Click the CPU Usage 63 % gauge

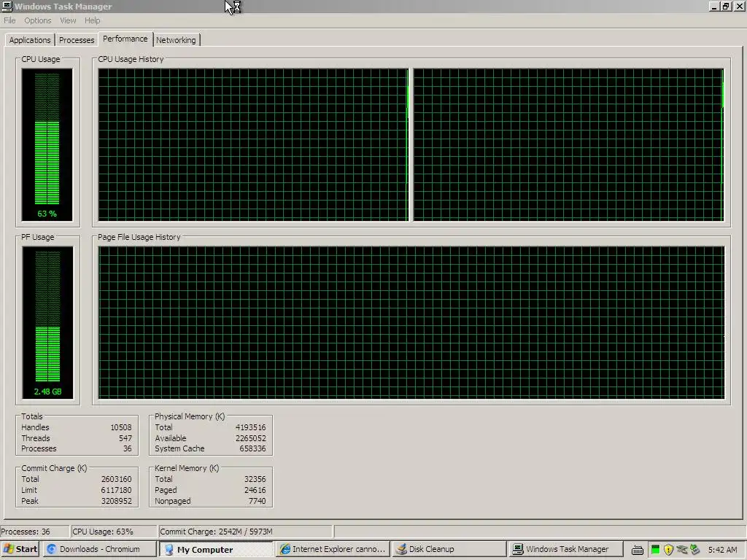coord(47,144)
